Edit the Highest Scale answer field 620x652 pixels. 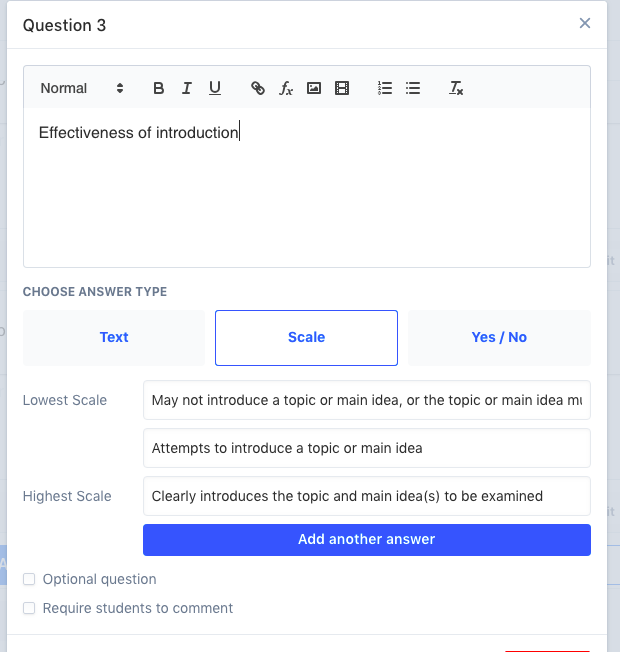click(x=366, y=496)
